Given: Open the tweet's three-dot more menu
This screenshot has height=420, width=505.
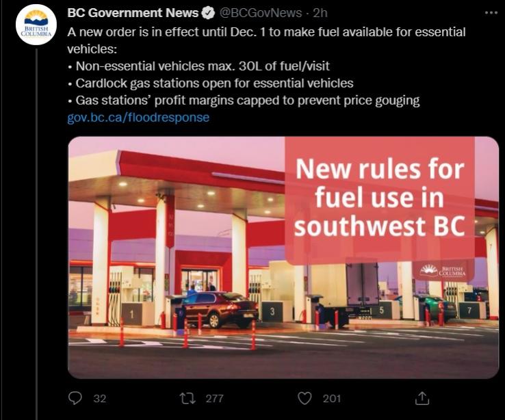Looking at the screenshot, I should [x=491, y=12].
